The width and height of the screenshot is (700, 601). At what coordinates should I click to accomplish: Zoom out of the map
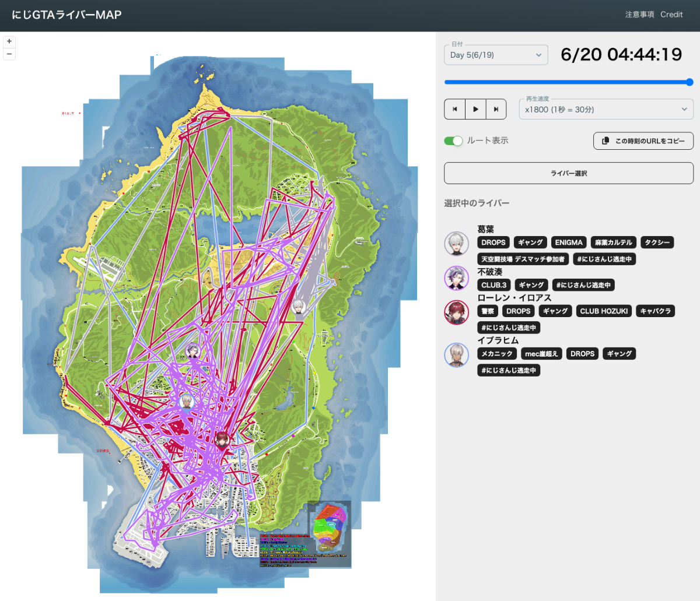pos(9,54)
